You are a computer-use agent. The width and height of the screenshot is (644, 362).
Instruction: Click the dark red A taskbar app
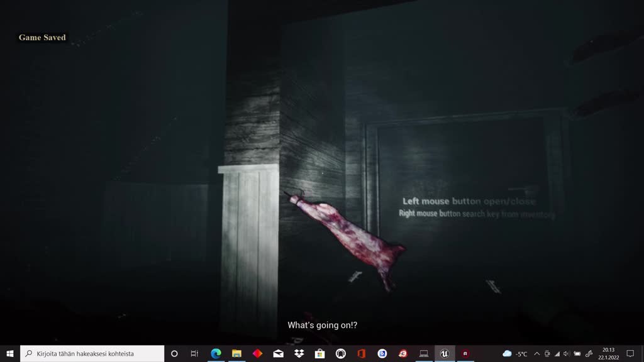(465, 354)
